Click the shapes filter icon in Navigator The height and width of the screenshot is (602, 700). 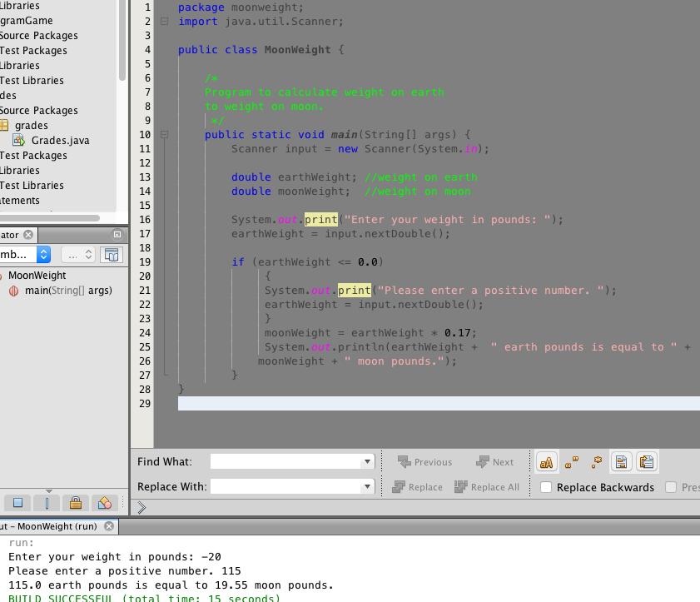click(x=103, y=503)
